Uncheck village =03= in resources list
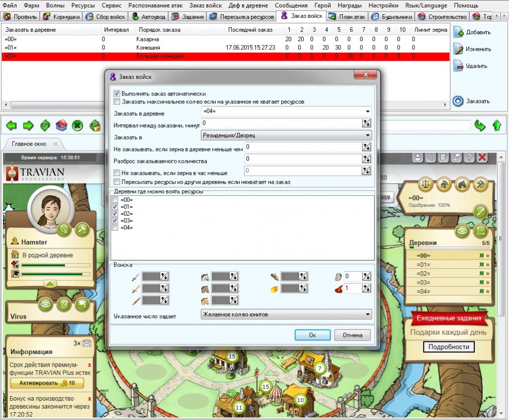 [115, 221]
